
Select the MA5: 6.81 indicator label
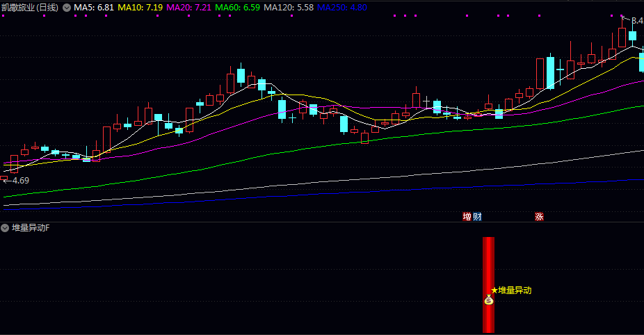[x=94, y=8]
